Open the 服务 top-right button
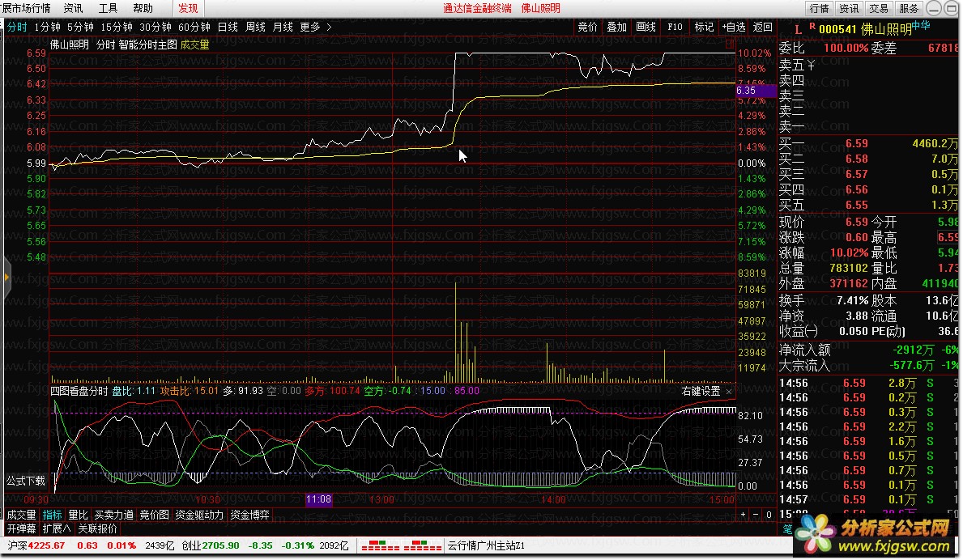 (x=909, y=9)
